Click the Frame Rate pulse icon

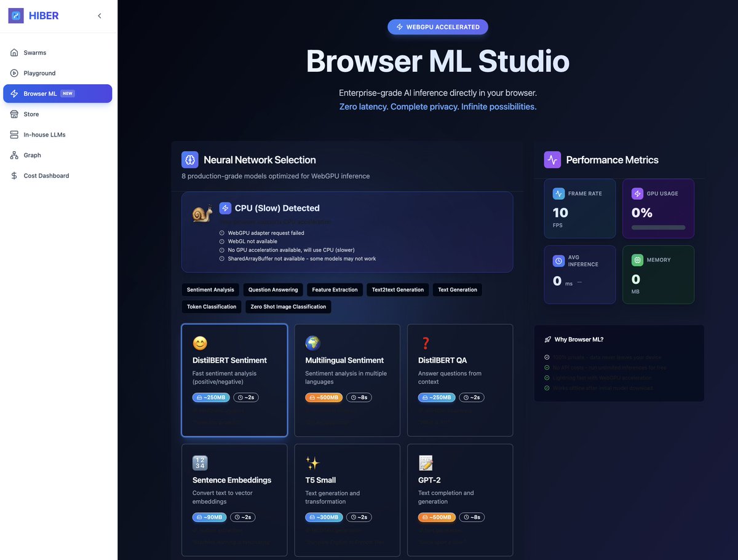point(558,193)
